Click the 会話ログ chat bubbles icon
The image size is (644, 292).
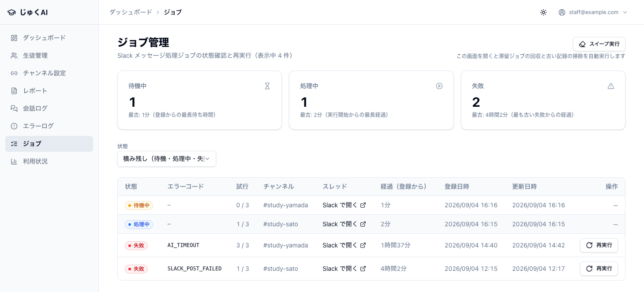[x=14, y=109]
